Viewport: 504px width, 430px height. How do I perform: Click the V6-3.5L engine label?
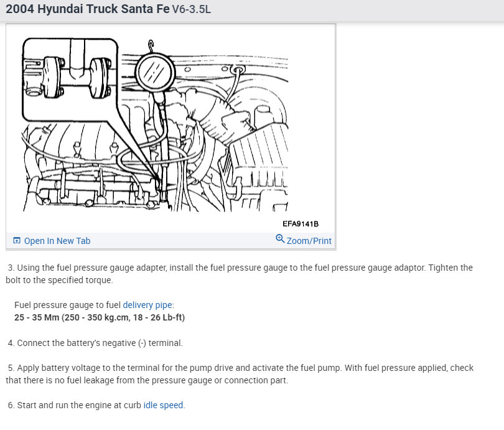pyautogui.click(x=192, y=9)
